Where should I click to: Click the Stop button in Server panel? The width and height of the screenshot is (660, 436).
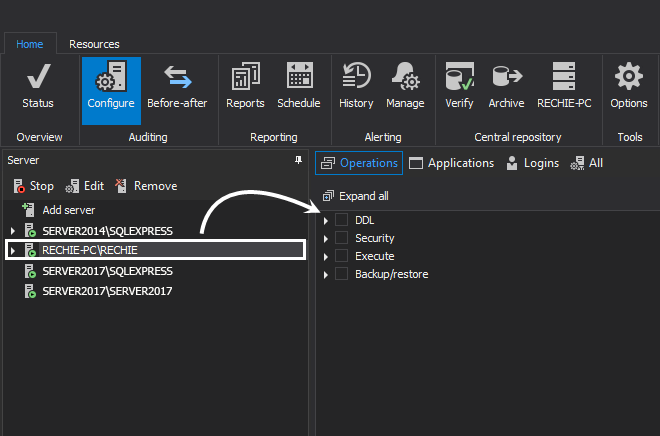pyautogui.click(x=34, y=186)
